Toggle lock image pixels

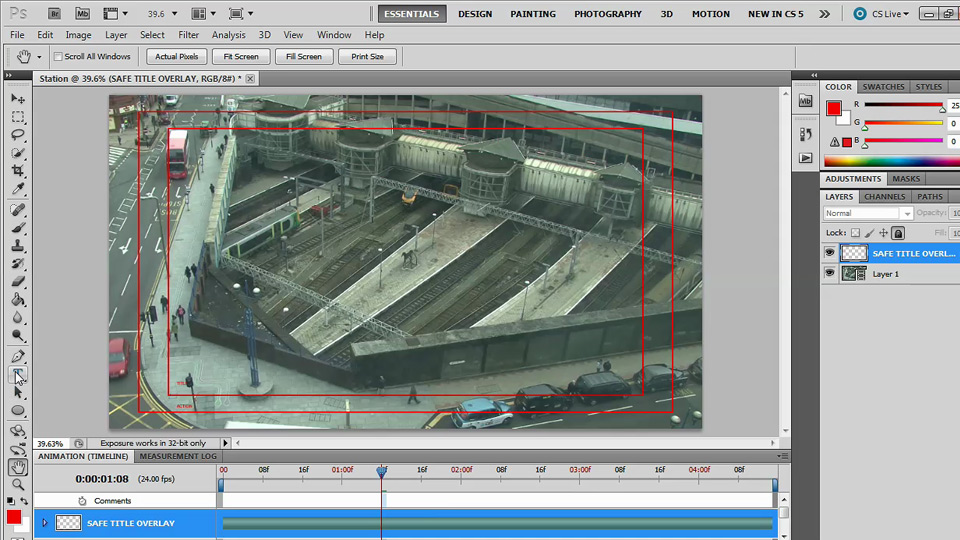point(869,233)
